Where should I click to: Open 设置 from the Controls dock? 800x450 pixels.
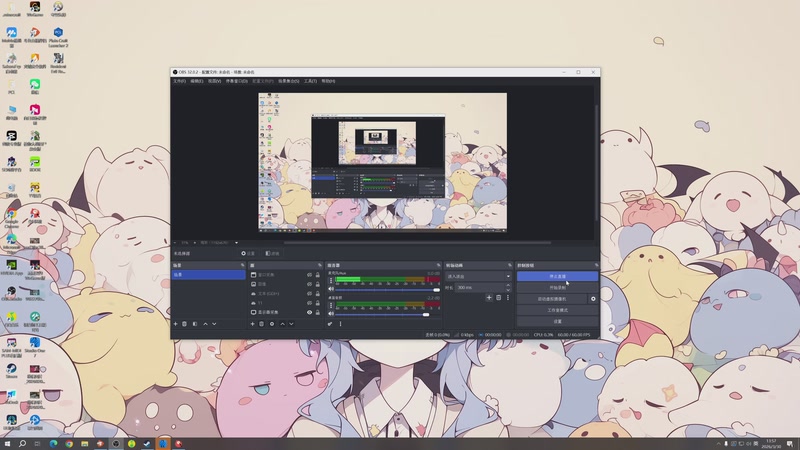point(557,321)
